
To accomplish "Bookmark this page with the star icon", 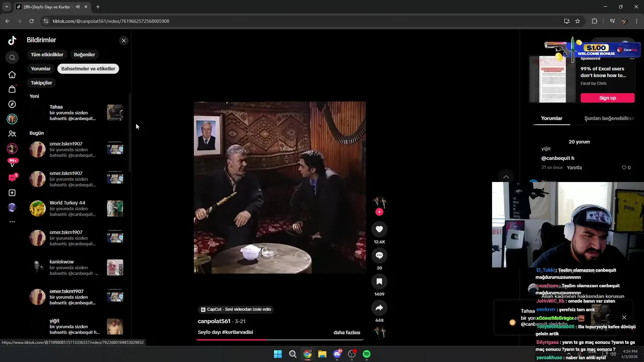I will 578,21.
